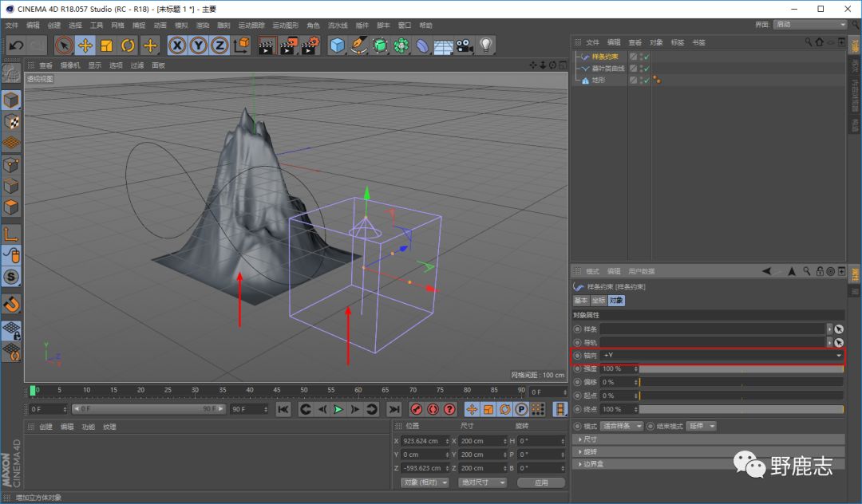The width and height of the screenshot is (862, 504).
Task: Switch to Texture mode checker icon
Action: pyautogui.click(x=11, y=122)
